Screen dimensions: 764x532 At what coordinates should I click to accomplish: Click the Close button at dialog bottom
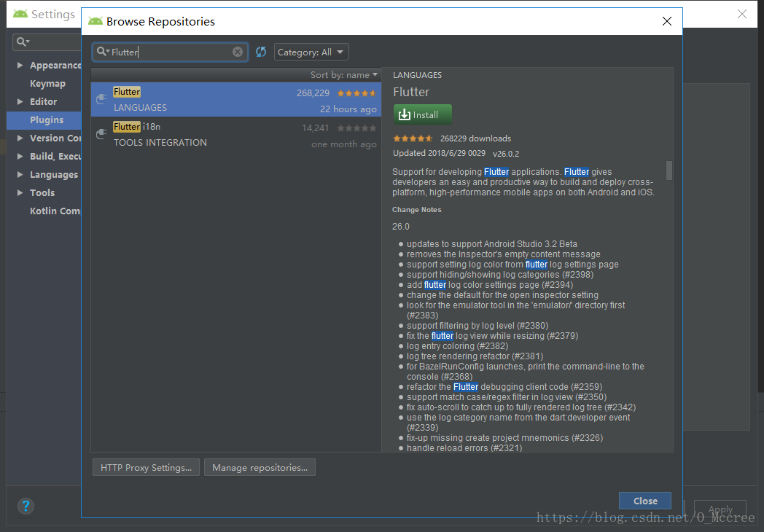[x=645, y=501]
